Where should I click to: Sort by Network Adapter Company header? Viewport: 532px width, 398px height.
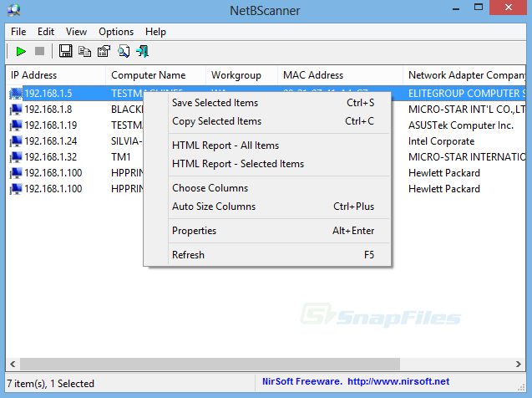[464, 75]
